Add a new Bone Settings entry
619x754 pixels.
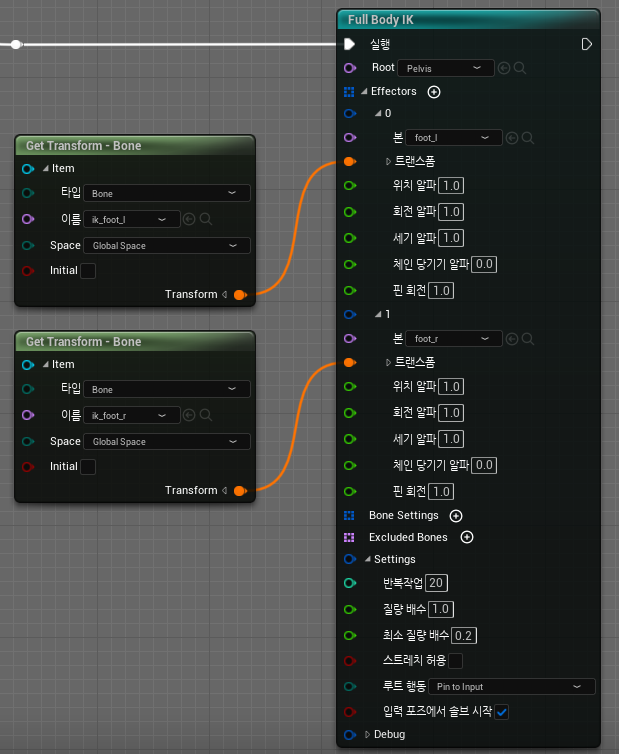[x=456, y=516]
